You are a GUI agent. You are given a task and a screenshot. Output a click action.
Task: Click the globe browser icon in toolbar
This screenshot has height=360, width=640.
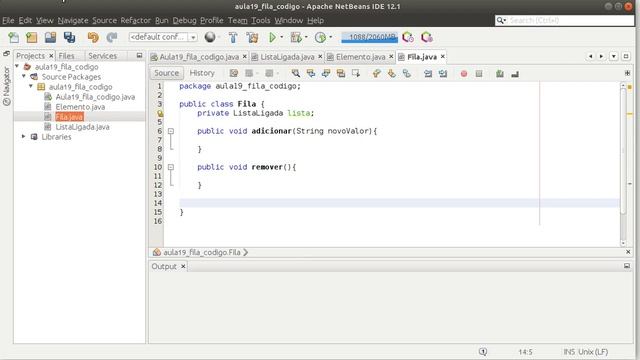(x=210, y=37)
